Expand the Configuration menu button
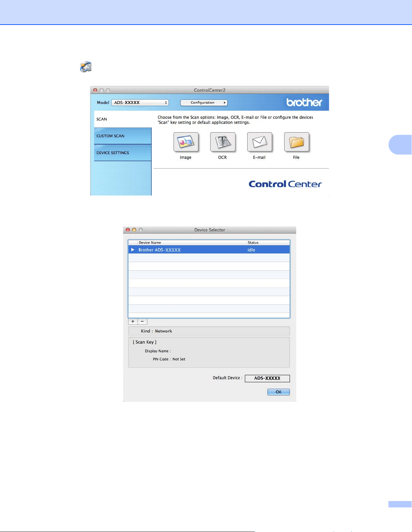This screenshot has width=412, height=532. 204,103
